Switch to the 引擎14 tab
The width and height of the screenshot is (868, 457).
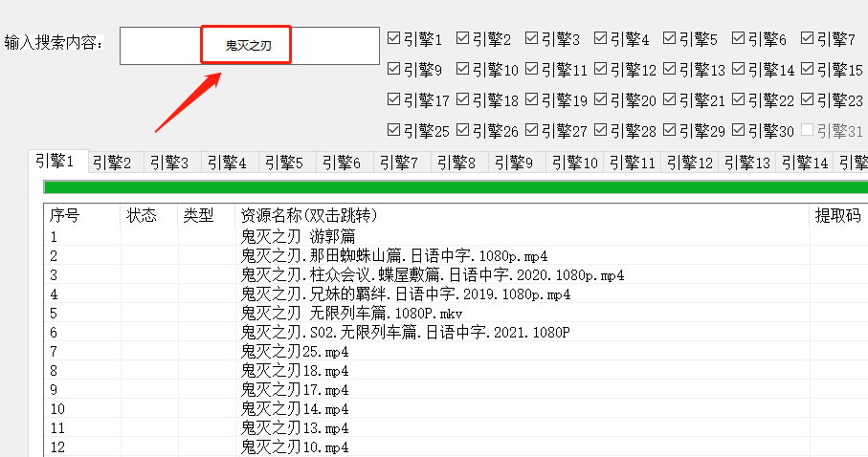(x=804, y=163)
